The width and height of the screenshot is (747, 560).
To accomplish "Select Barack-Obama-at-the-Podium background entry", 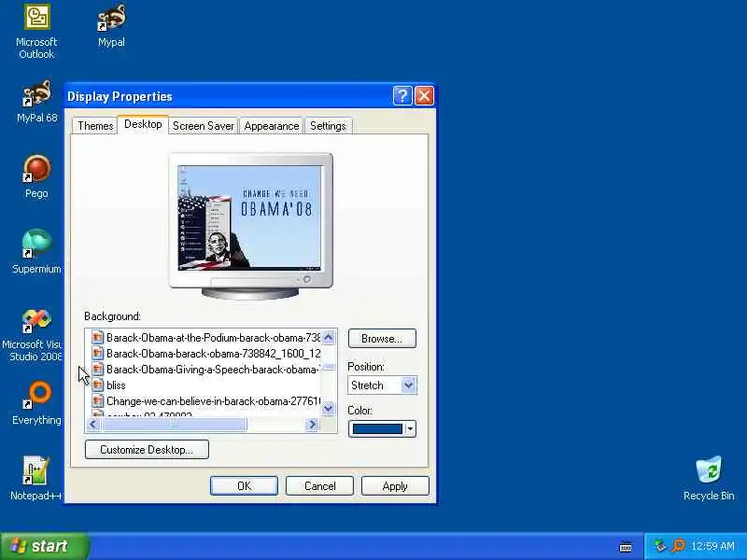I will [x=205, y=338].
